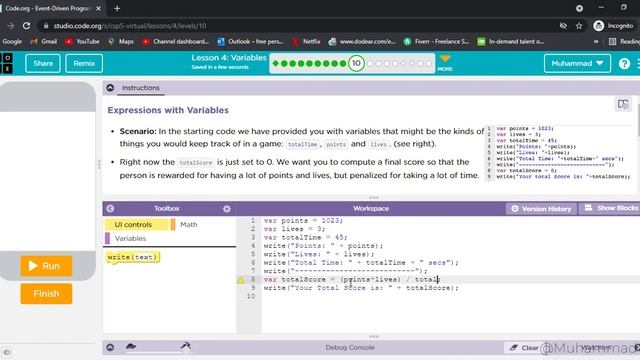Open the YouTube bookmark
The image size is (640, 360).
click(x=82, y=41)
